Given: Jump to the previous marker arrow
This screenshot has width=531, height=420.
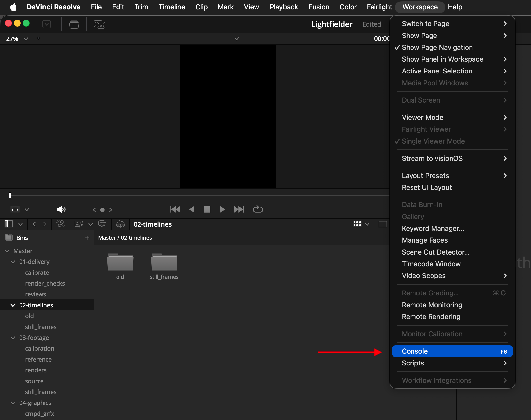Looking at the screenshot, I should (94, 210).
